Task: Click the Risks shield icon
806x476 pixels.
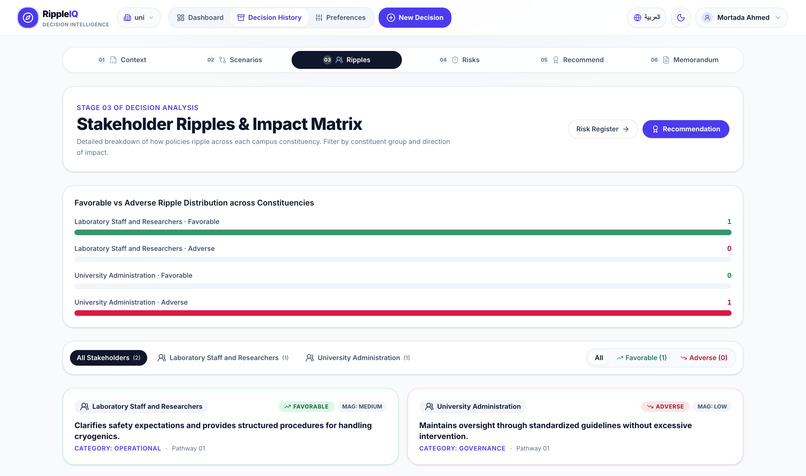Action: point(455,60)
